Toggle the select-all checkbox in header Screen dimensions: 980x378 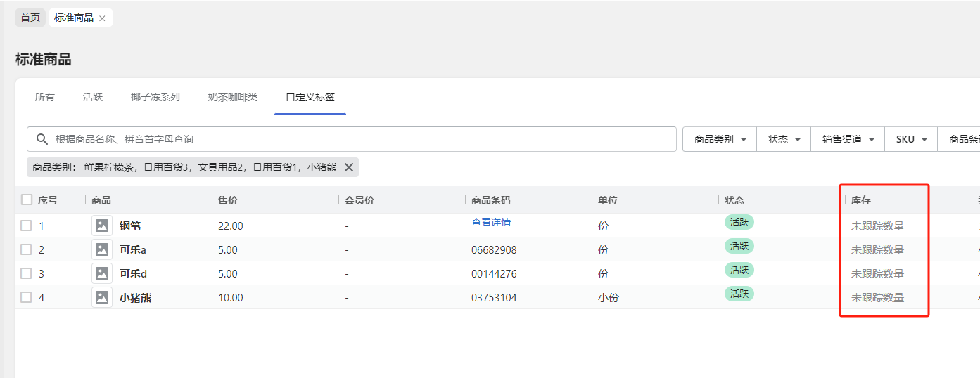coord(27,200)
